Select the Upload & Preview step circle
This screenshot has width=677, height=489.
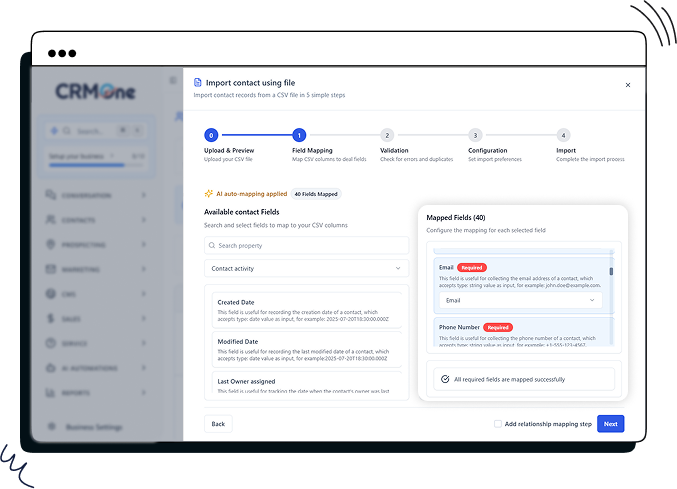[210, 135]
